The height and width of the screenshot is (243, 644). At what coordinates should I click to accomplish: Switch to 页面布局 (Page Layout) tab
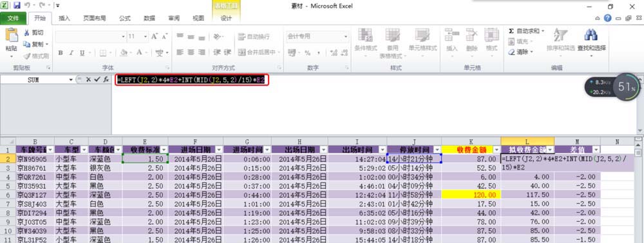click(95, 18)
